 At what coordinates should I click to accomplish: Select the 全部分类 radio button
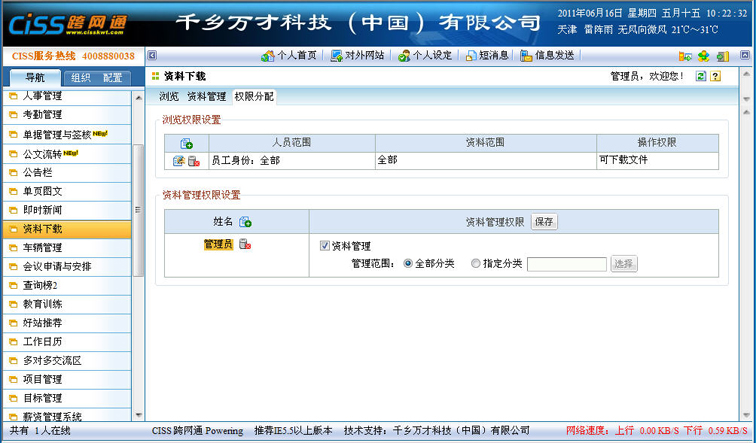coord(408,264)
